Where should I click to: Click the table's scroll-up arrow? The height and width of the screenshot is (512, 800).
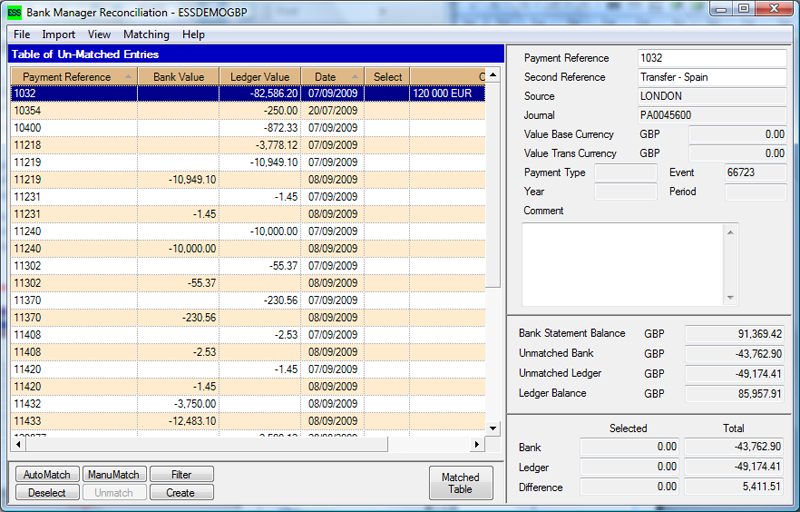(x=493, y=75)
